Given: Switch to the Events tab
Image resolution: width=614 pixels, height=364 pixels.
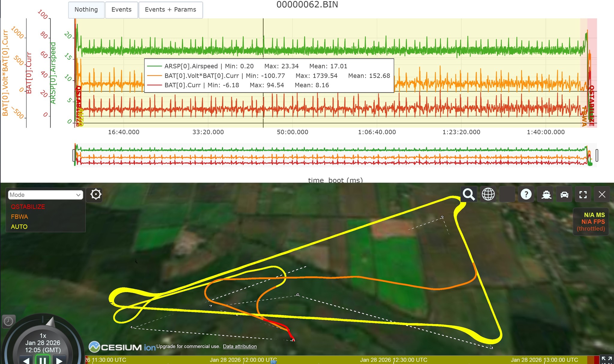Looking at the screenshot, I should tap(121, 10).
